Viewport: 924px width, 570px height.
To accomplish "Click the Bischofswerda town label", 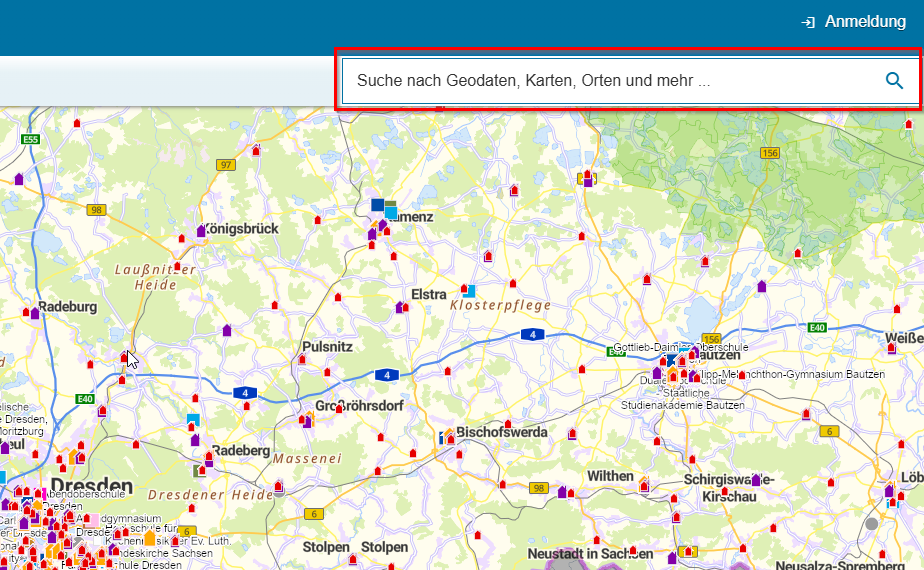I will [x=501, y=432].
